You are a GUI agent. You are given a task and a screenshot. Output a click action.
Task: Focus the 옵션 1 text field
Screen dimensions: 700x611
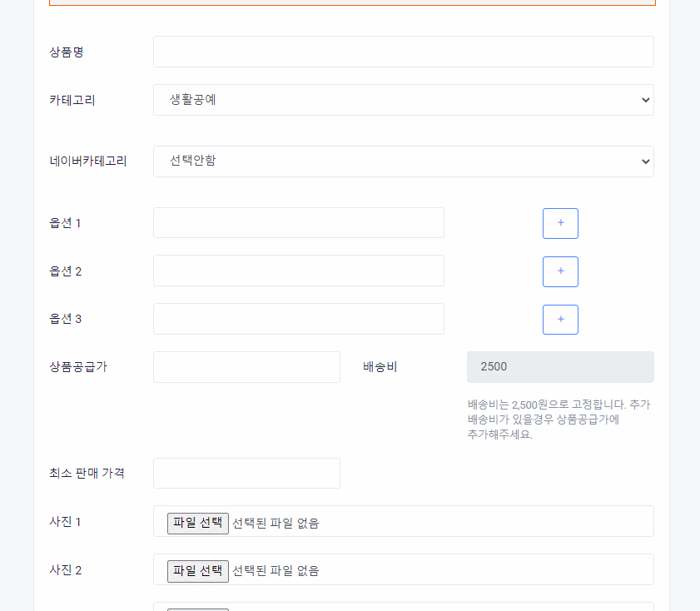(298, 223)
